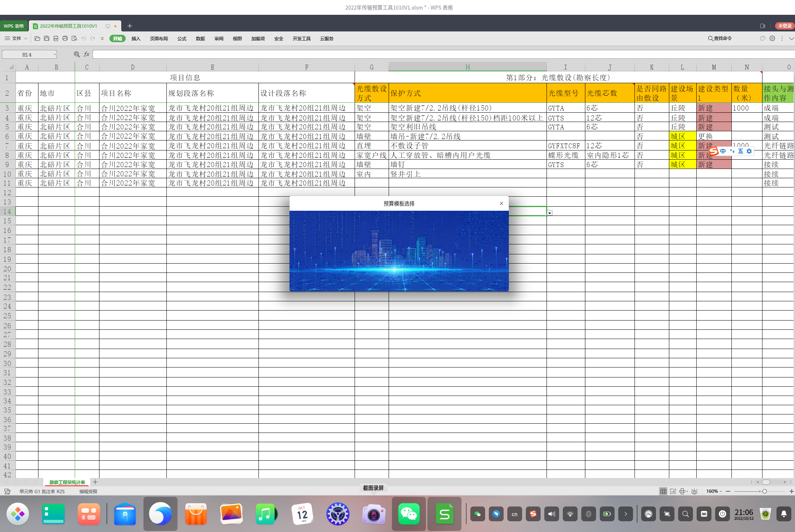Open WPS Settings gear icon

(x=772, y=38)
